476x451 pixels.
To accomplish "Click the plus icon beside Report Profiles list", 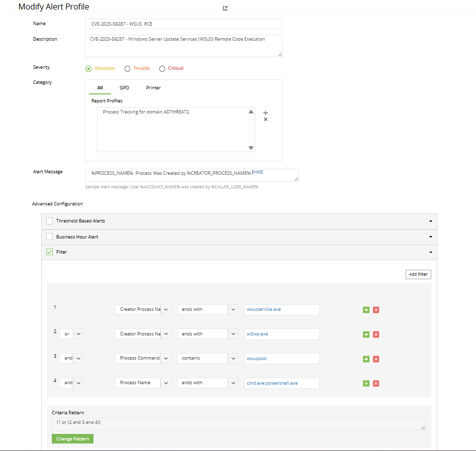I will (x=266, y=112).
